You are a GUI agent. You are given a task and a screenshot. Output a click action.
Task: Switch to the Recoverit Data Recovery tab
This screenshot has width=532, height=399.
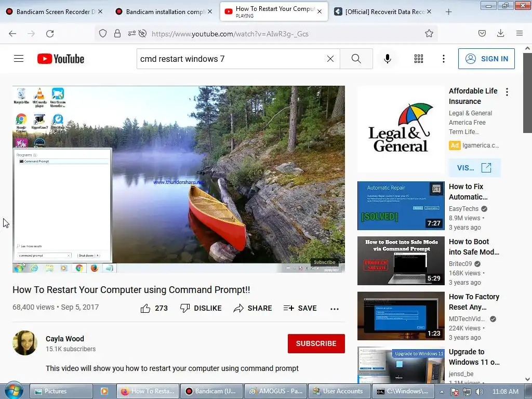click(x=383, y=11)
